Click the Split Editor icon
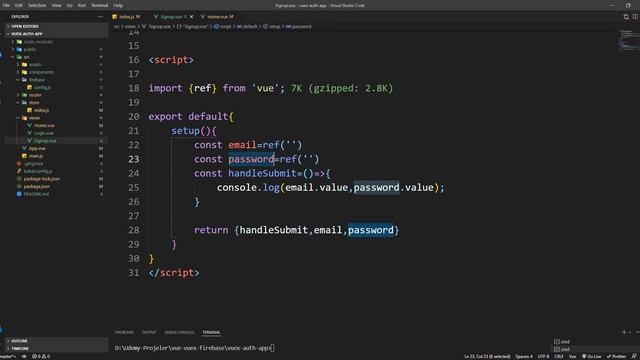Image resolution: width=640 pixels, height=360 pixels. point(635,17)
